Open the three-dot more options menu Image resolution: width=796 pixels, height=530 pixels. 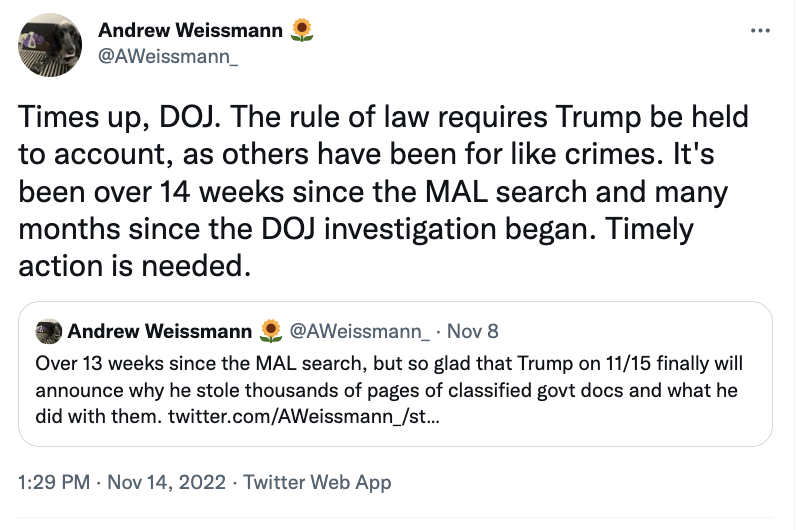pyautogui.click(x=760, y=31)
